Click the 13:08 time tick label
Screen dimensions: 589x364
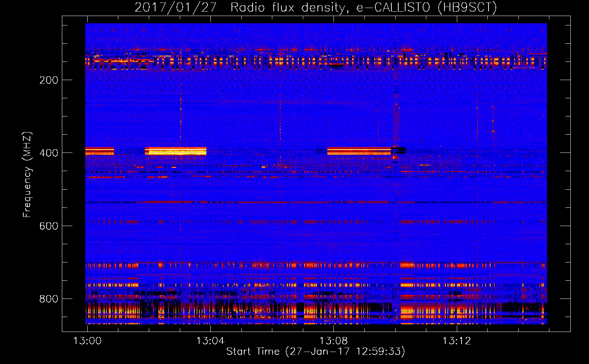[333, 341]
